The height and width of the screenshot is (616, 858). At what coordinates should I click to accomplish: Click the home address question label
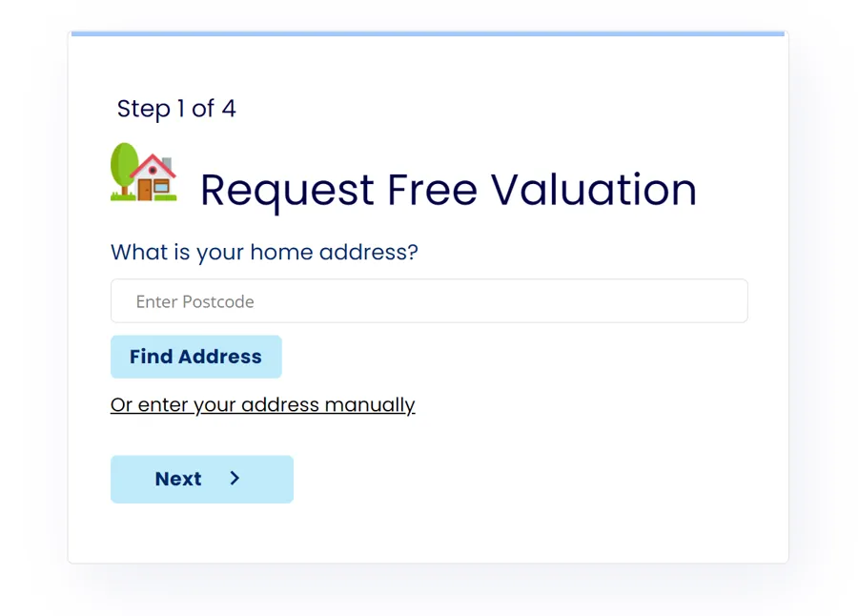[x=264, y=253]
